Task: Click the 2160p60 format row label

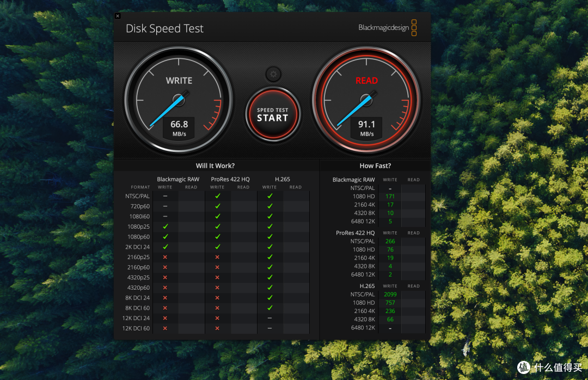Action: 138,267
